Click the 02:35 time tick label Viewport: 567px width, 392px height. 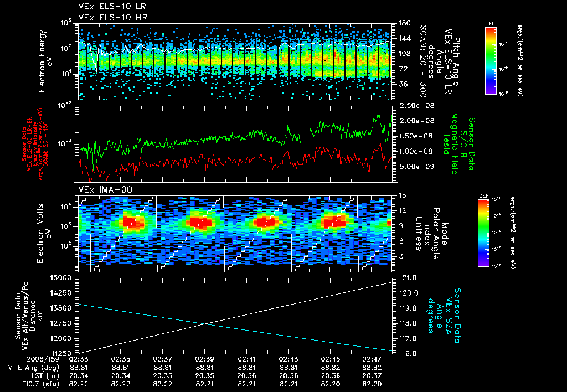tap(121, 359)
